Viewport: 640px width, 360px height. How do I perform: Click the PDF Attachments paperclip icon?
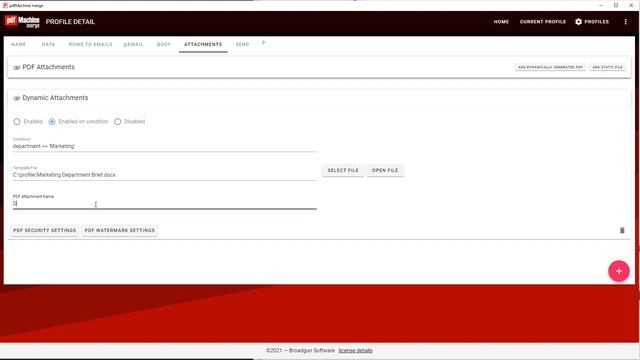click(x=17, y=68)
